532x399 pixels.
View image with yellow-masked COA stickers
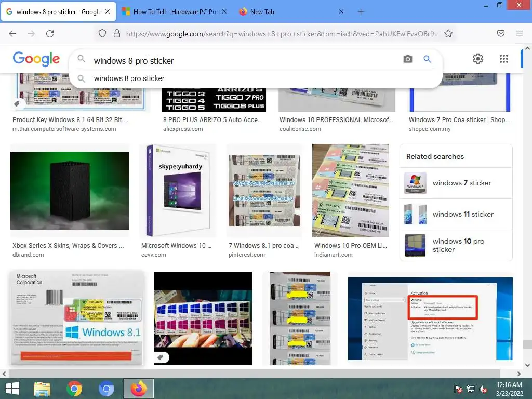tap(300, 318)
